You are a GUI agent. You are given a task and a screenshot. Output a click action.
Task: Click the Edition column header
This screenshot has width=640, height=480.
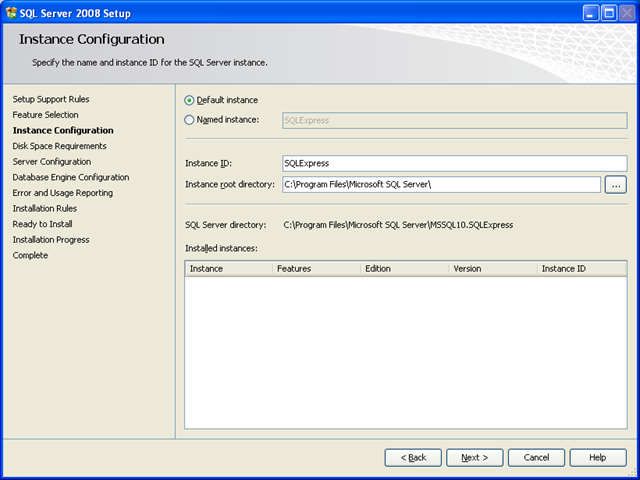404,269
